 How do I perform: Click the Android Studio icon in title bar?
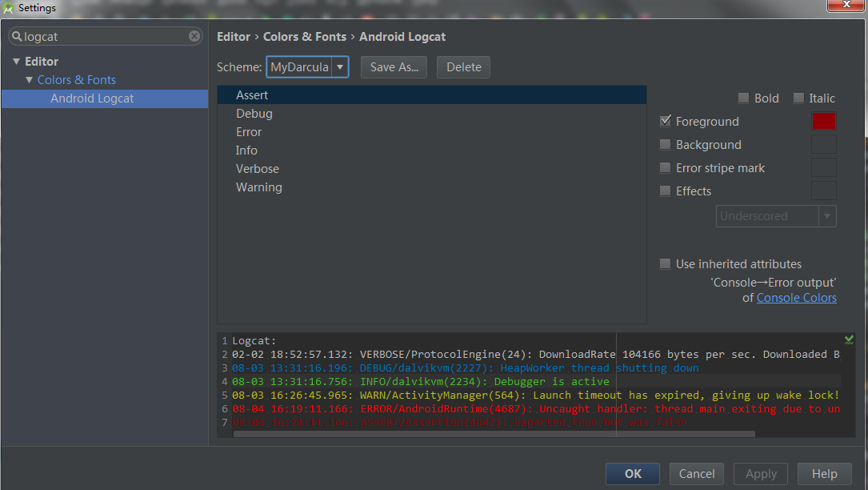8,8
